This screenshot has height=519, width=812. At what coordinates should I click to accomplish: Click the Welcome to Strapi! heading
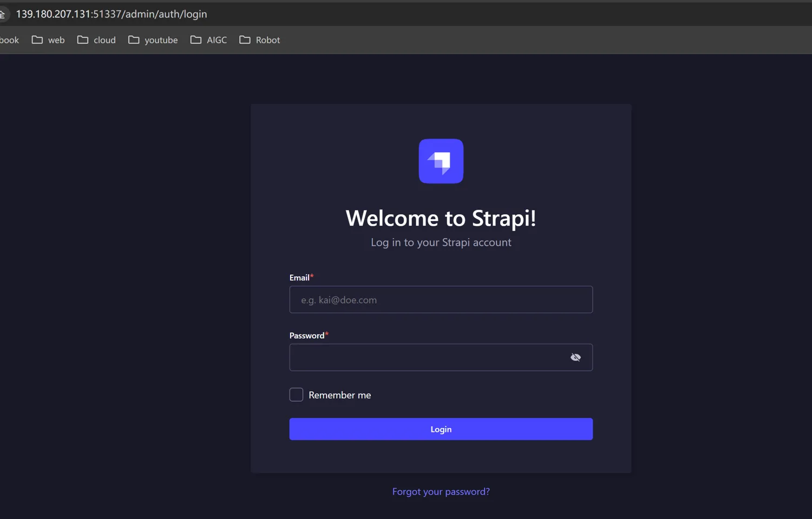click(x=441, y=218)
